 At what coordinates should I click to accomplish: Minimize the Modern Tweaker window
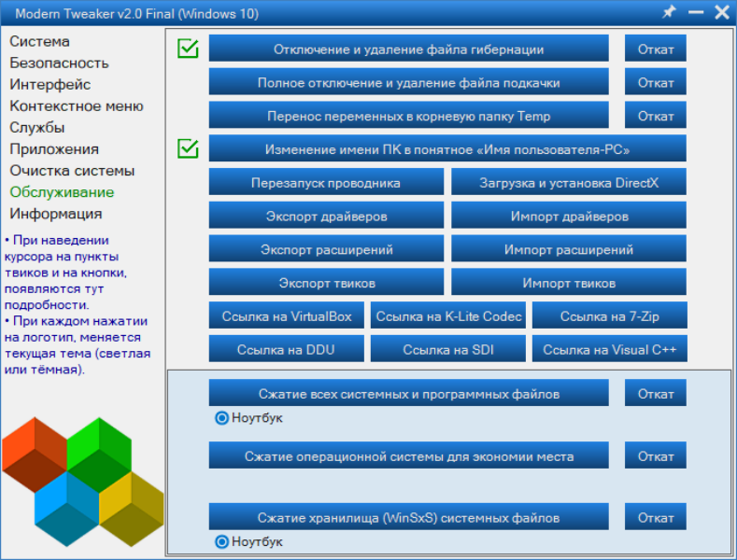click(x=696, y=12)
